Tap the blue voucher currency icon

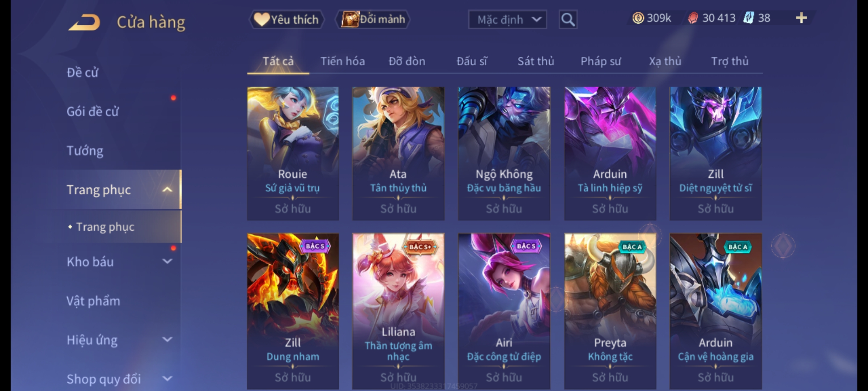[748, 18]
